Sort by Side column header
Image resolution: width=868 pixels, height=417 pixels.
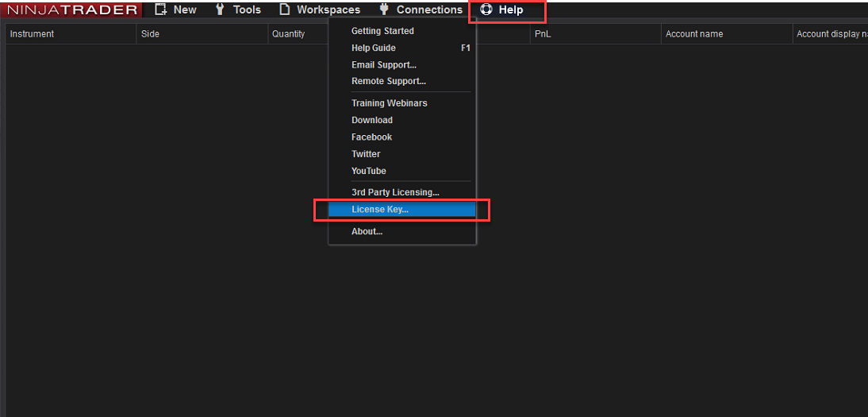click(202, 34)
